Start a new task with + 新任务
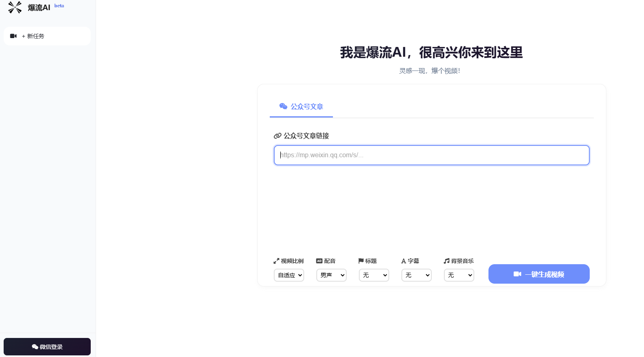This screenshot has width=644, height=357. (47, 36)
